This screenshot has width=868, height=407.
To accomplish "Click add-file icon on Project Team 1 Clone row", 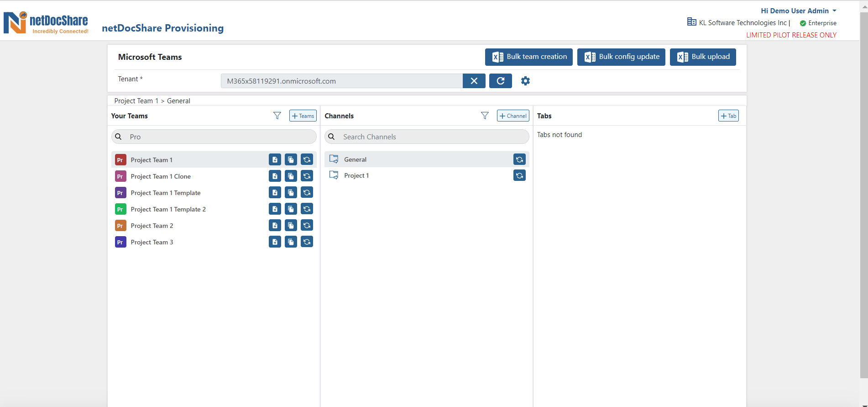I will click(x=275, y=176).
